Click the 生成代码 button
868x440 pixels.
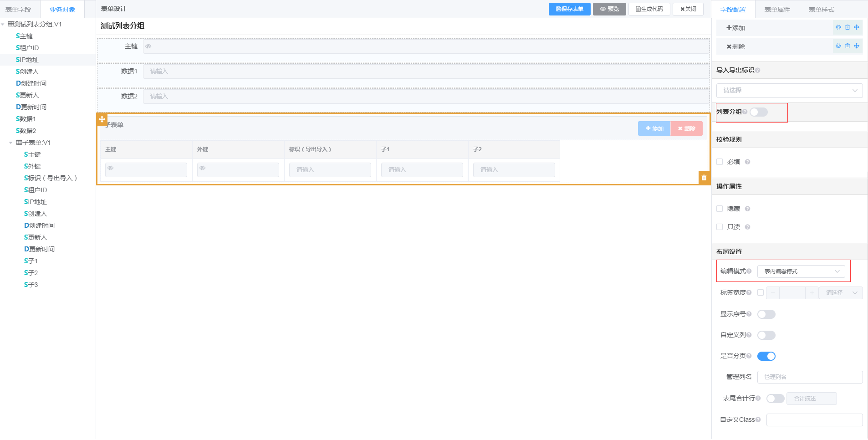649,9
